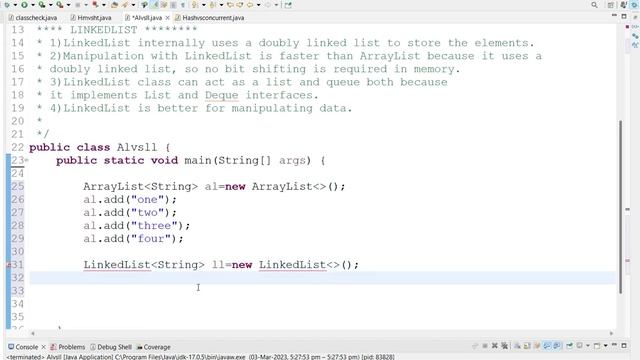Click the Open Perspective icon

point(611,5)
